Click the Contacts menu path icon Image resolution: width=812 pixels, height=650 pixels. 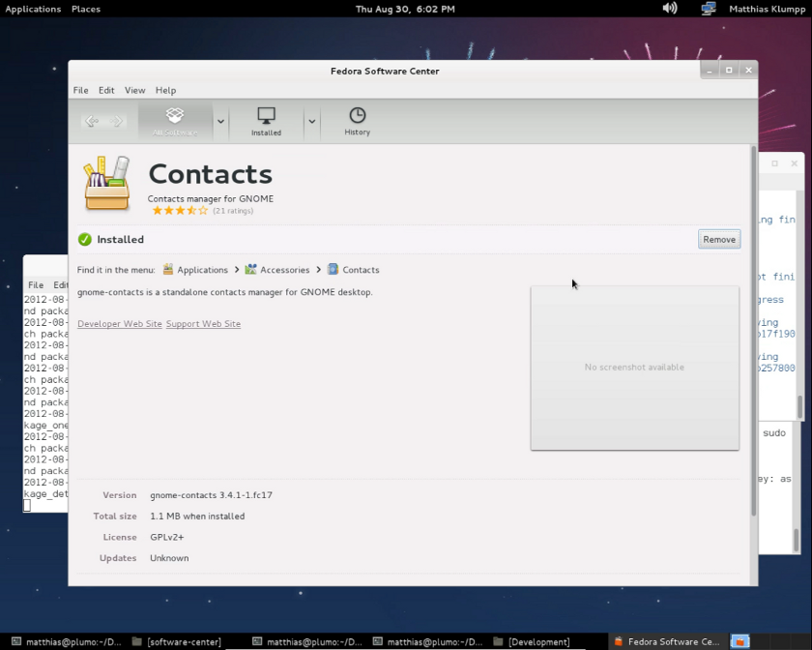(x=333, y=270)
